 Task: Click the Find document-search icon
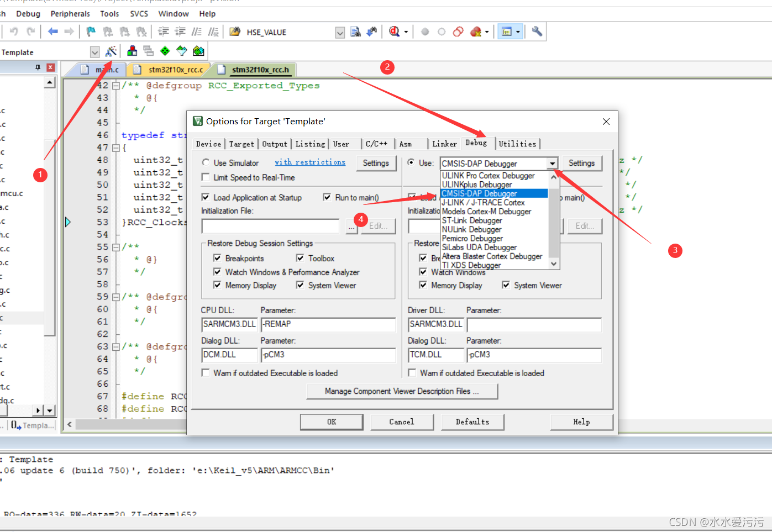(355, 31)
